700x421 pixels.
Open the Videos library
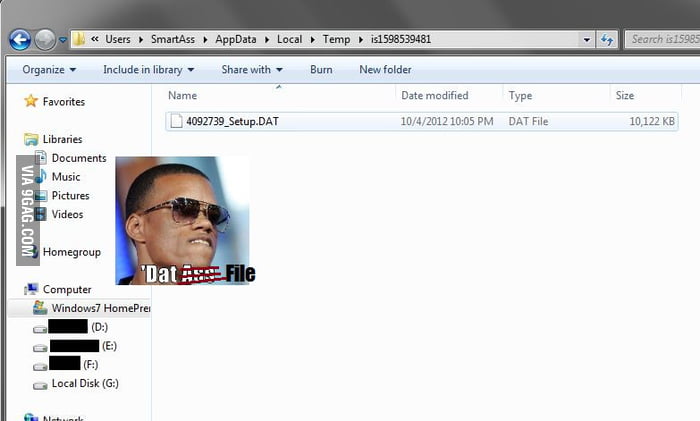[67, 214]
